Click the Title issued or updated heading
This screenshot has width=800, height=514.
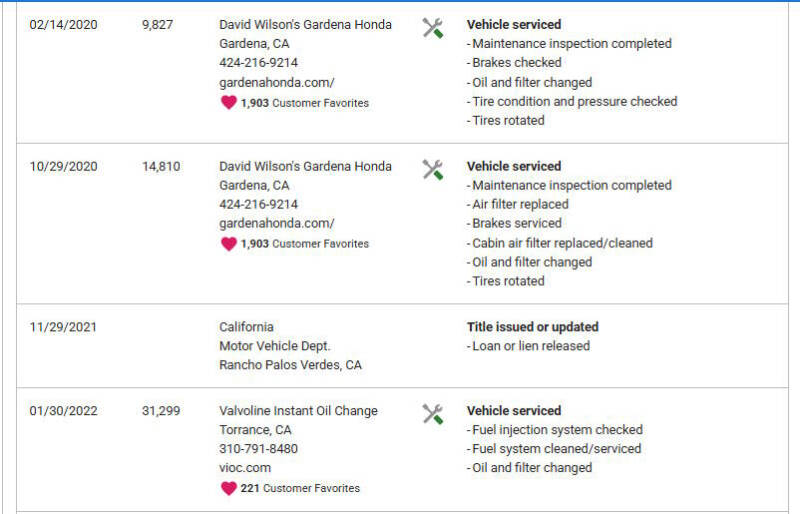532,326
